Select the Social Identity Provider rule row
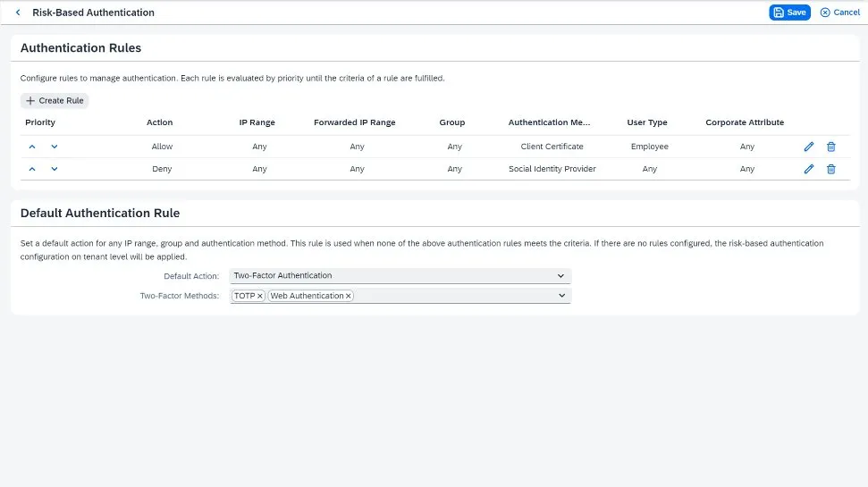This screenshot has width=868, height=487. (x=552, y=169)
